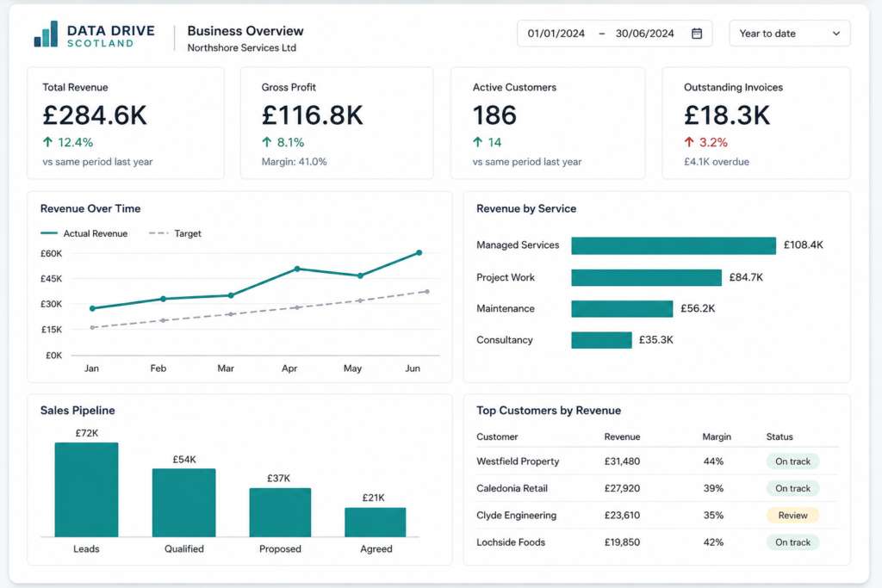The height and width of the screenshot is (588, 882).
Task: Click the 42% margin cell
Action: [x=713, y=542]
